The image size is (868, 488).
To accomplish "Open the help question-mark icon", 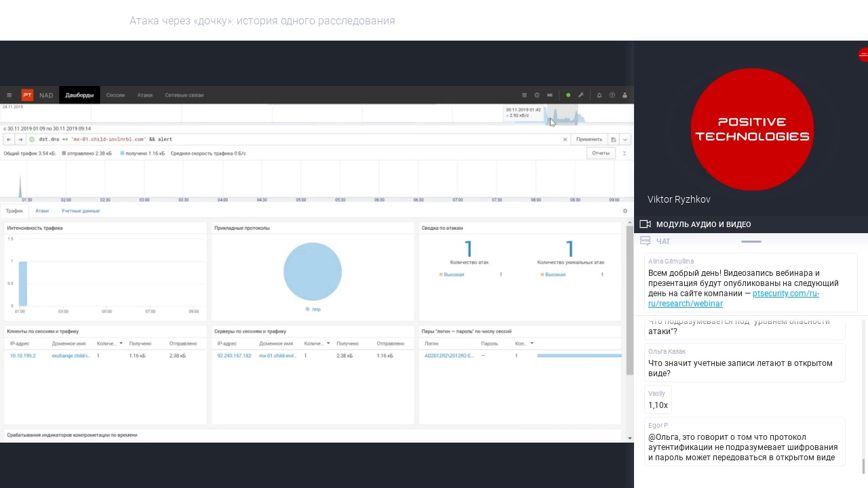I will (x=612, y=95).
